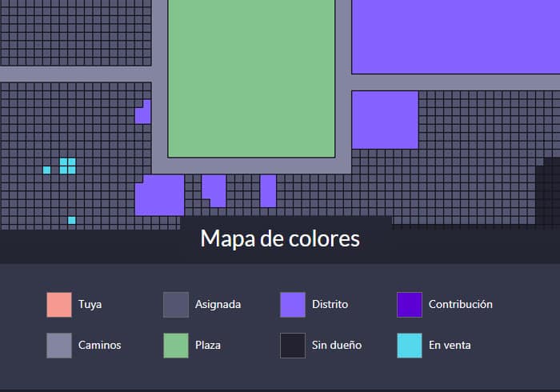Select the largest purple district block on map
The image size is (560, 392).
pyautogui.click(x=456, y=37)
